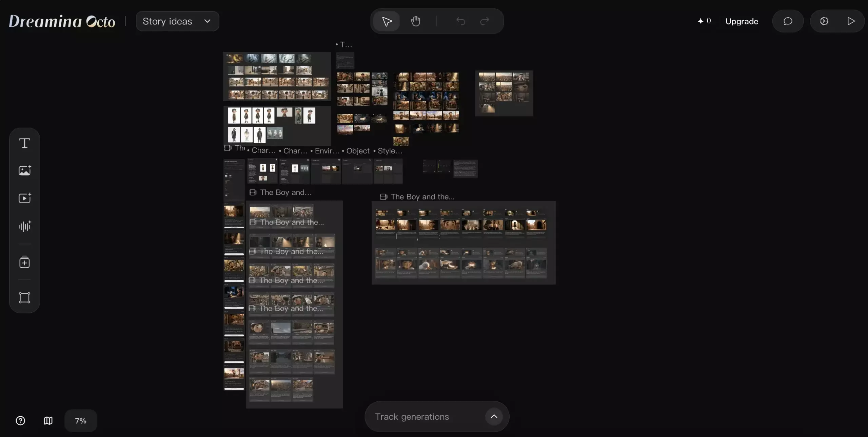Select the Text tool in left toolbar
Viewport: 868px width, 437px height.
24,143
